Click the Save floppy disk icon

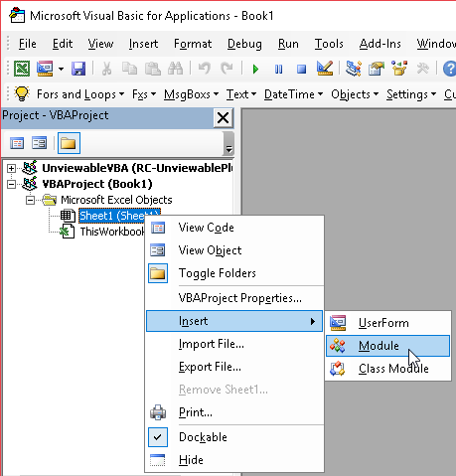pyautogui.click(x=78, y=69)
